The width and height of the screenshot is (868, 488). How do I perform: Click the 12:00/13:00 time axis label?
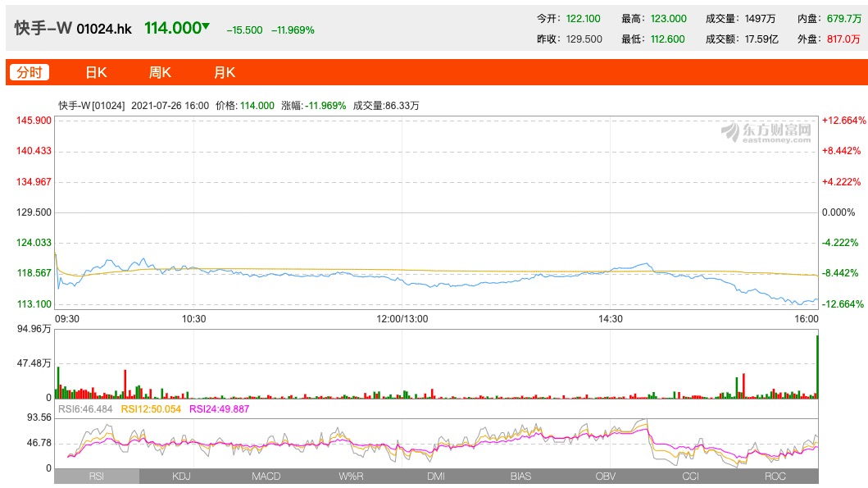pyautogui.click(x=402, y=319)
